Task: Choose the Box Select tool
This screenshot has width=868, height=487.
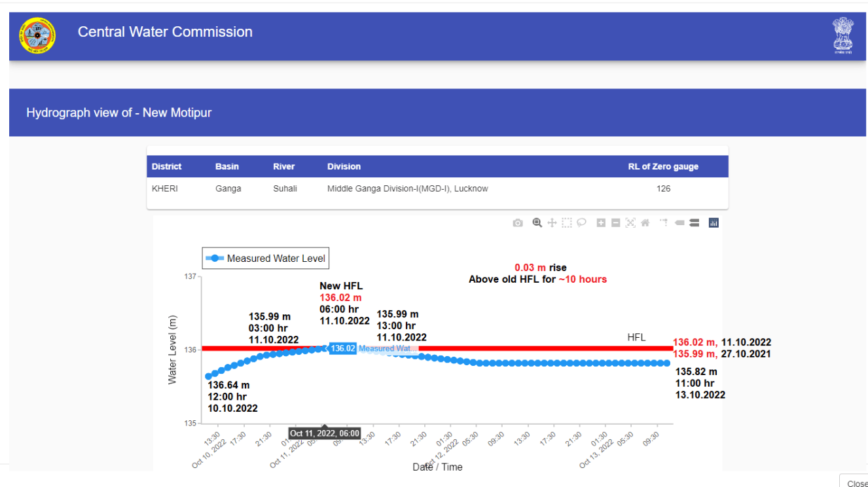Action: 567,223
